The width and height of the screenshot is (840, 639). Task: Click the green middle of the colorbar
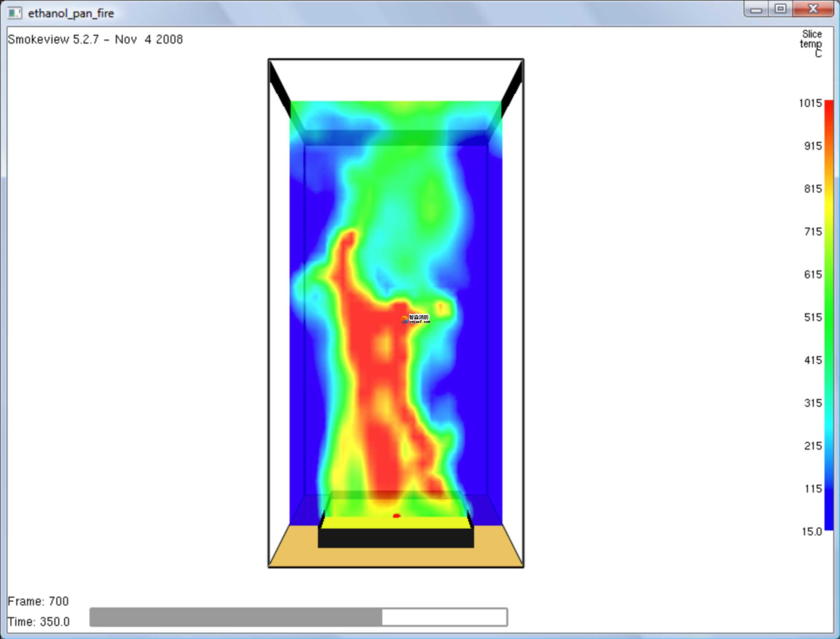(829, 316)
